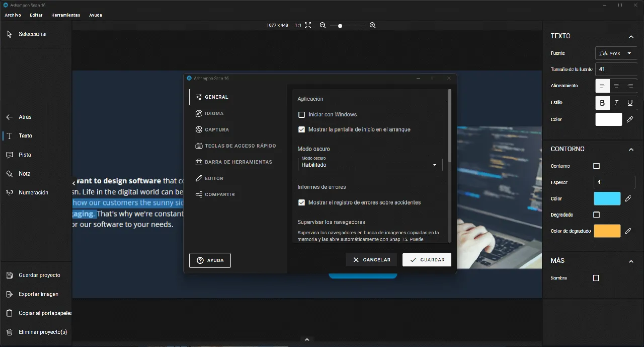Open the Ayuda menu

96,15
